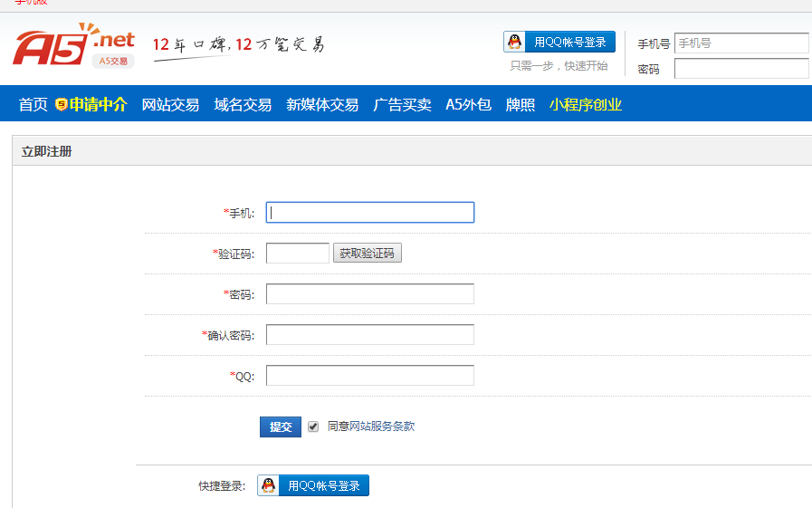Open the 网站交易 menu item

tap(170, 105)
